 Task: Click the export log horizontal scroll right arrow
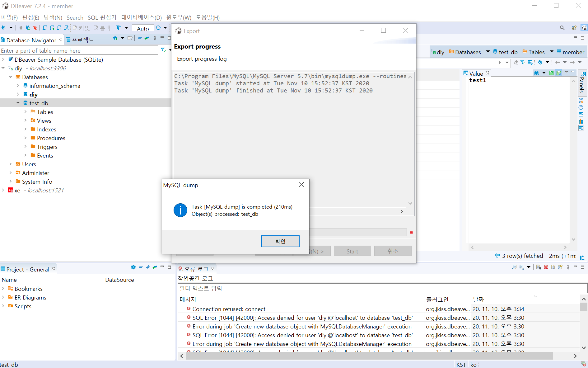402,212
